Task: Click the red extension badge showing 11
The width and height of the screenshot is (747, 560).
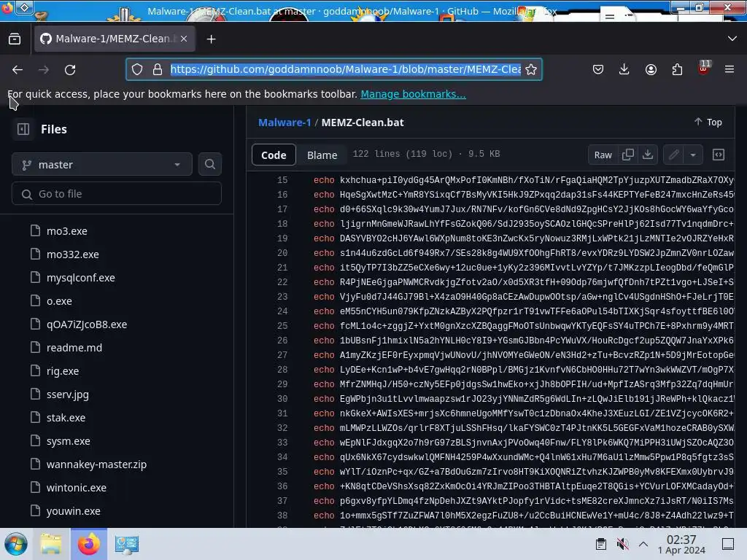Action: [704, 68]
